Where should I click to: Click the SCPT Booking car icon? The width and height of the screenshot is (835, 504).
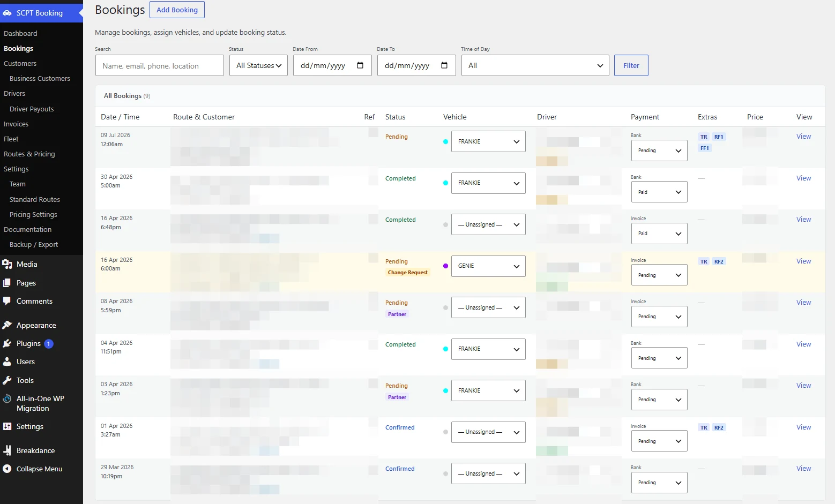(7, 13)
